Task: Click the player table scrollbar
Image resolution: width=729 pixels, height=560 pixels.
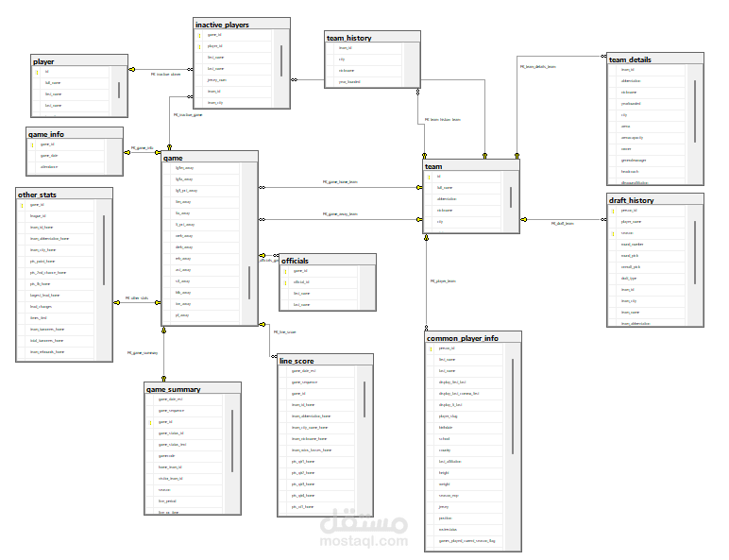Action: [x=119, y=92]
